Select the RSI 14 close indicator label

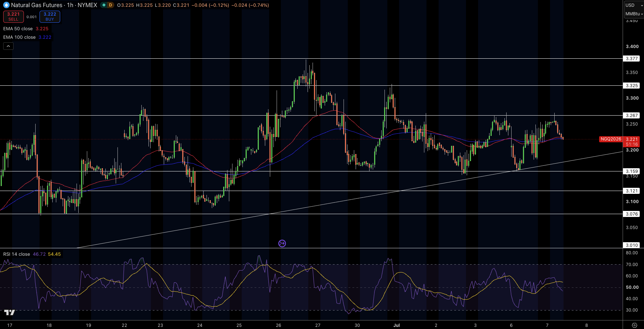(16, 254)
